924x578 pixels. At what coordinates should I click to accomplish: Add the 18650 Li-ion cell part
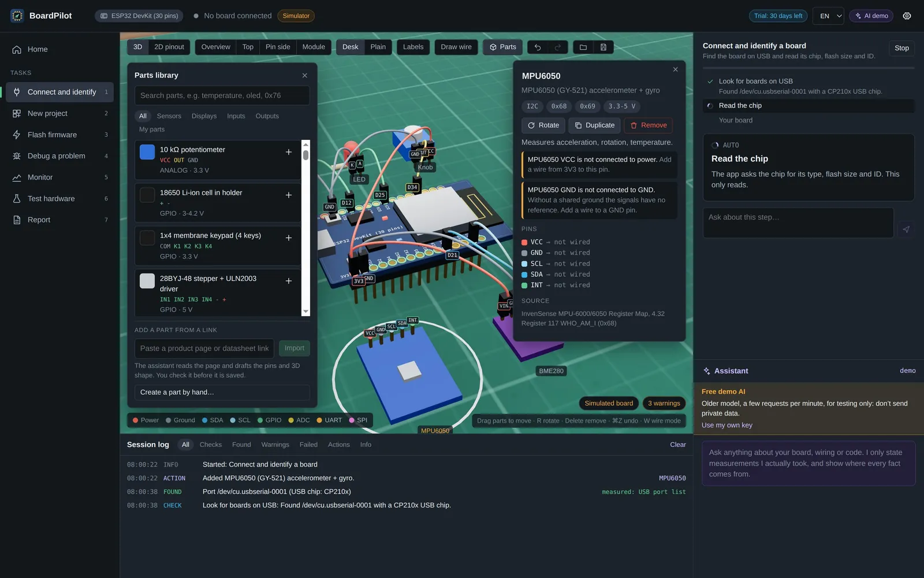[x=289, y=195]
